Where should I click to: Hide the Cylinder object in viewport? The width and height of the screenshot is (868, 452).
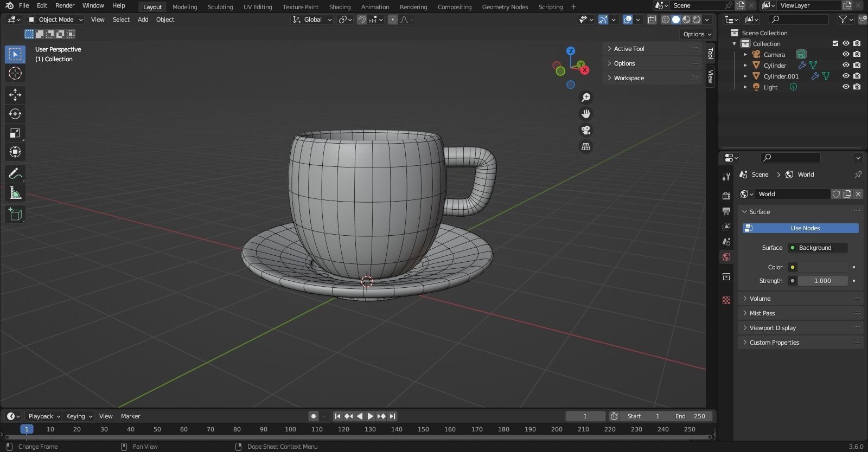[x=846, y=66]
